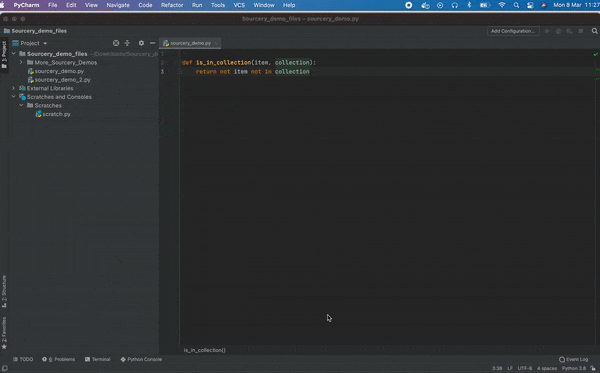Image resolution: width=600 pixels, height=373 pixels.
Task: Open the Code menu
Action: pos(145,5)
